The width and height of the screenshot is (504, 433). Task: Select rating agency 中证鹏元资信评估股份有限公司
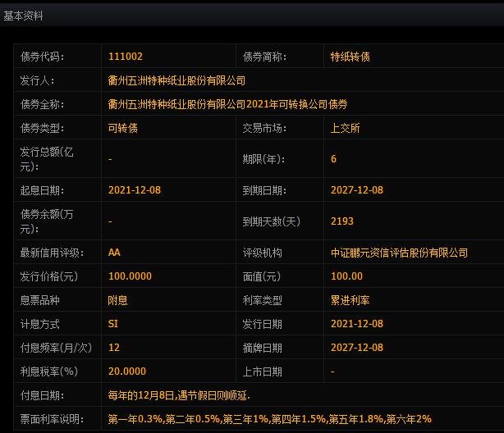pos(399,253)
